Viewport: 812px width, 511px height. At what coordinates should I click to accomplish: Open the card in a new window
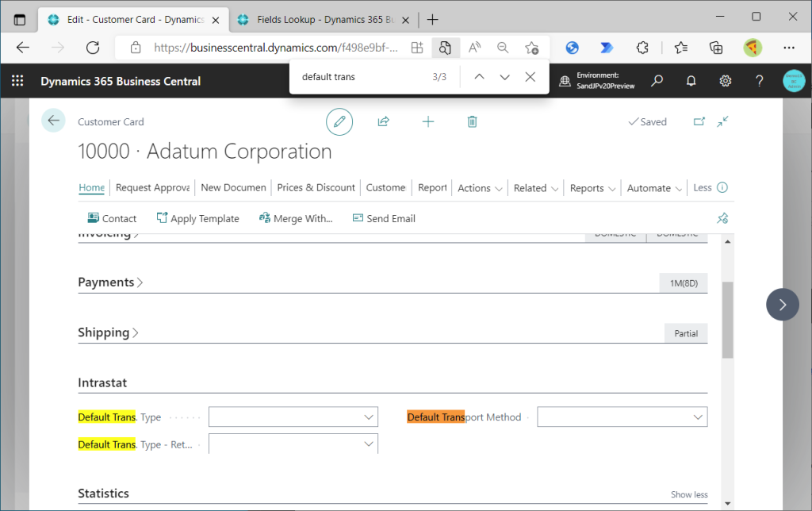point(699,121)
